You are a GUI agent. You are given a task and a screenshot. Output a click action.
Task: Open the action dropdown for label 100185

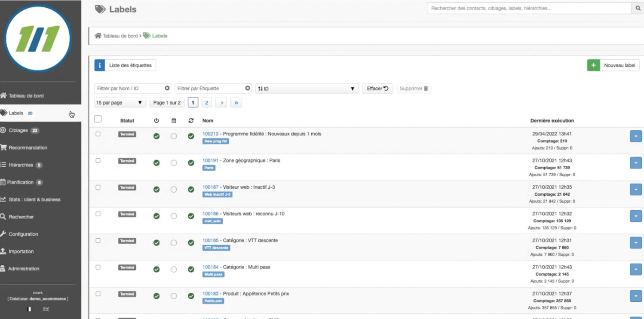point(636,243)
